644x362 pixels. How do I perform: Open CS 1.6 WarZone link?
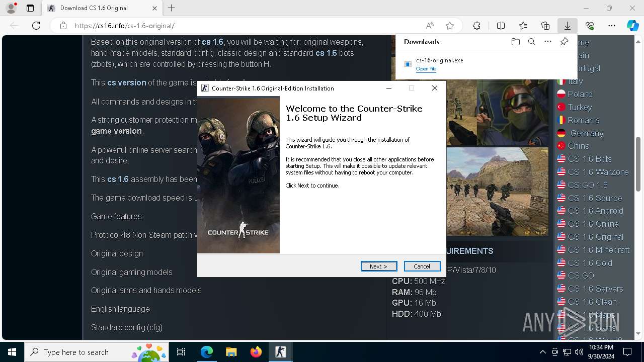tap(598, 172)
